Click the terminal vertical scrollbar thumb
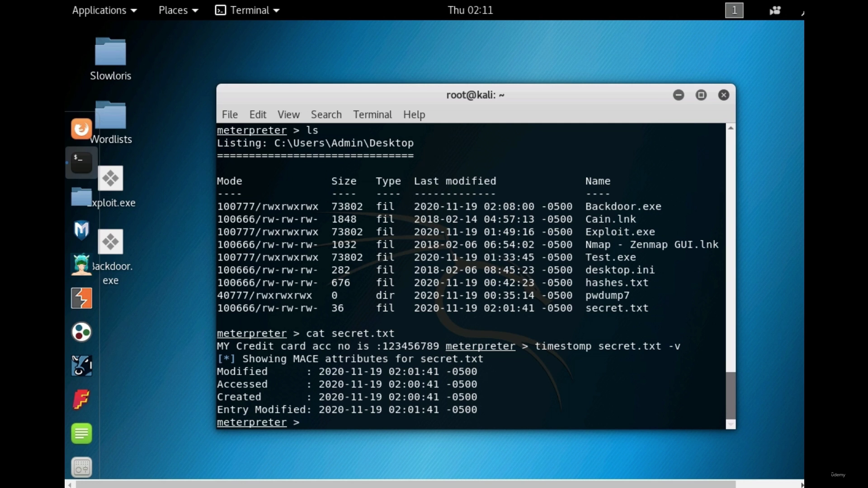868x488 pixels. click(731, 396)
